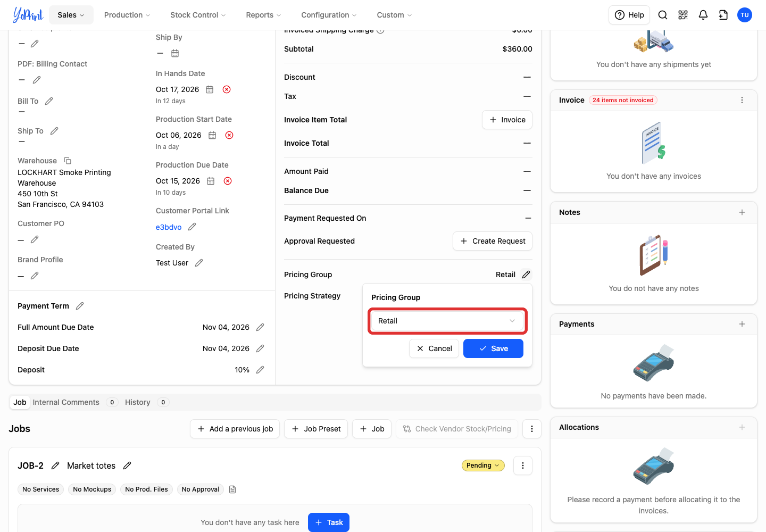Copy the Warehouse address
Image resolution: width=766 pixels, height=532 pixels.
(68, 161)
